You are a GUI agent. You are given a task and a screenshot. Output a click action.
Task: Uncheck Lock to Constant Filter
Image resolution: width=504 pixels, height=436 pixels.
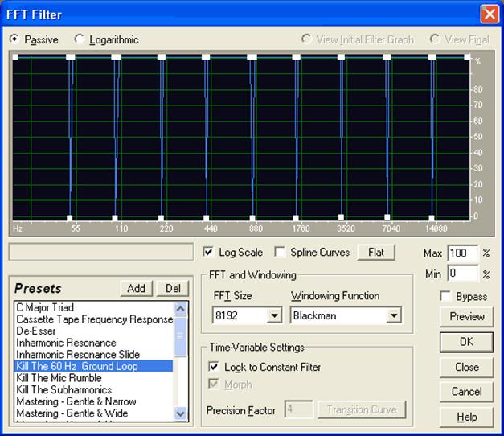[214, 367]
